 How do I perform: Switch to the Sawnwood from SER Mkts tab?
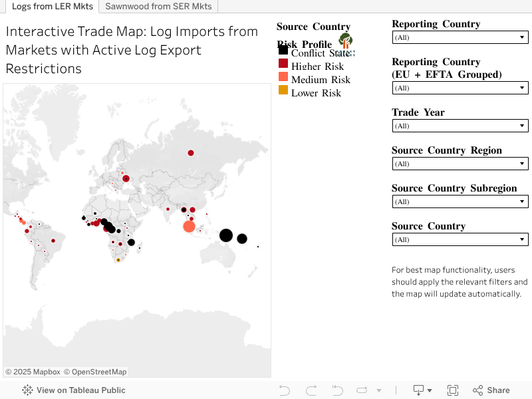158,7
